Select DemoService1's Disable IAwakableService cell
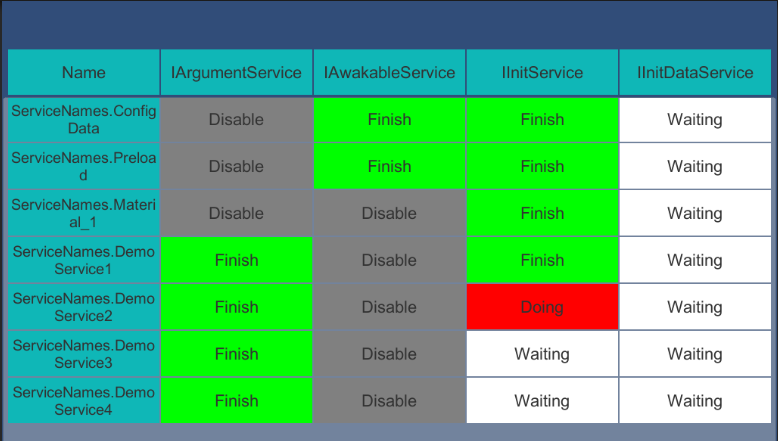 pos(389,260)
